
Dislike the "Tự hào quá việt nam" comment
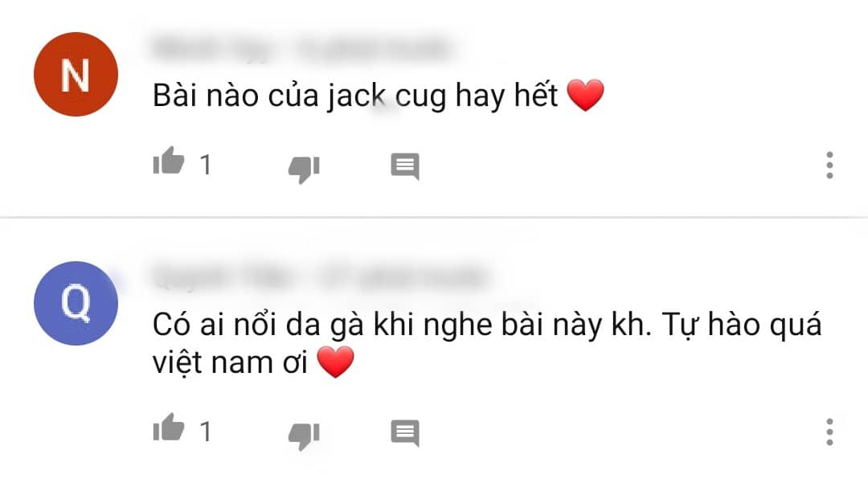click(304, 436)
